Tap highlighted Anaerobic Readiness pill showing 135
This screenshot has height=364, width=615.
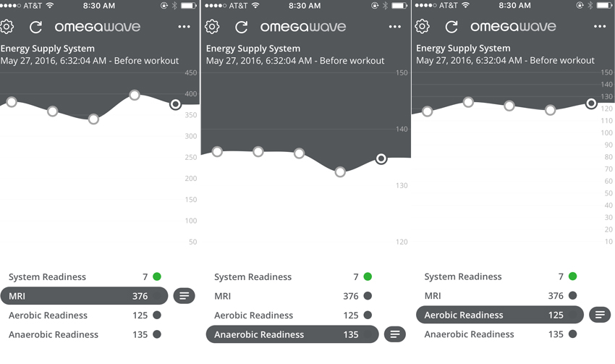(x=292, y=334)
